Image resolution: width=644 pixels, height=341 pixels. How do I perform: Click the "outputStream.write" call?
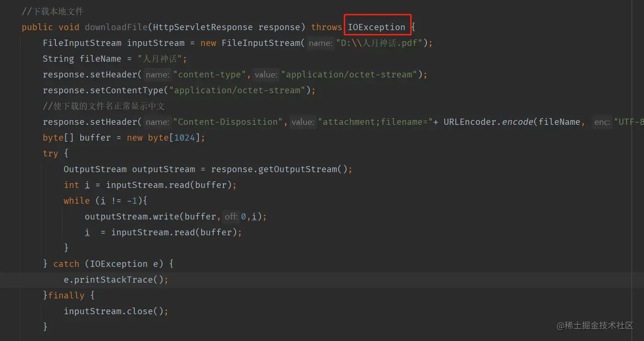[x=132, y=217]
